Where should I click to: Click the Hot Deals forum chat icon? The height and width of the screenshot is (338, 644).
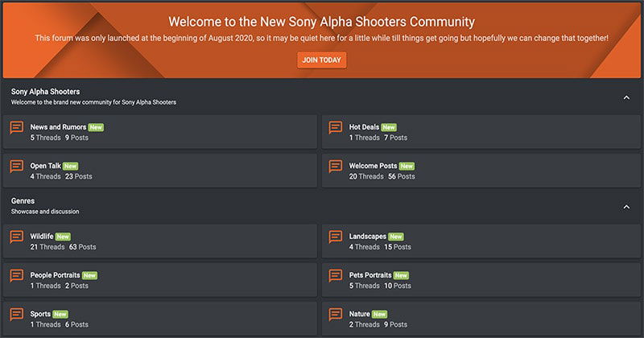335,128
